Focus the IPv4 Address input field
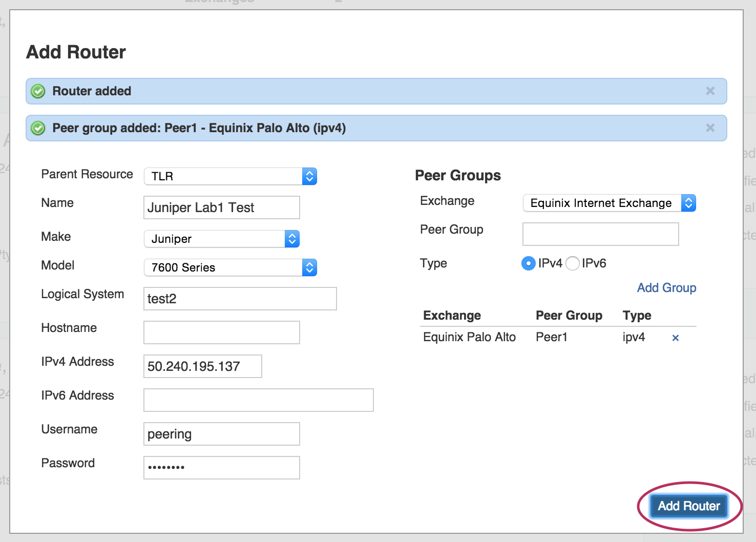756x542 pixels. [x=202, y=366]
